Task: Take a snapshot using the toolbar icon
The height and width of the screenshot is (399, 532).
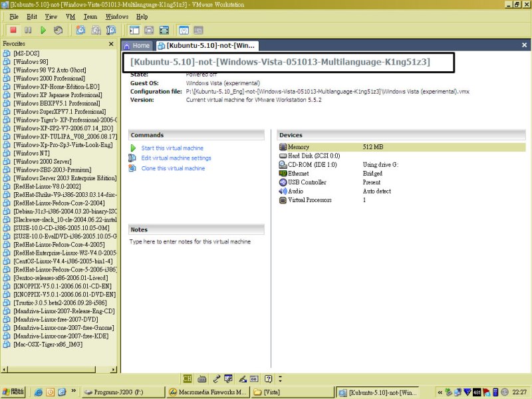Action: pos(80,30)
